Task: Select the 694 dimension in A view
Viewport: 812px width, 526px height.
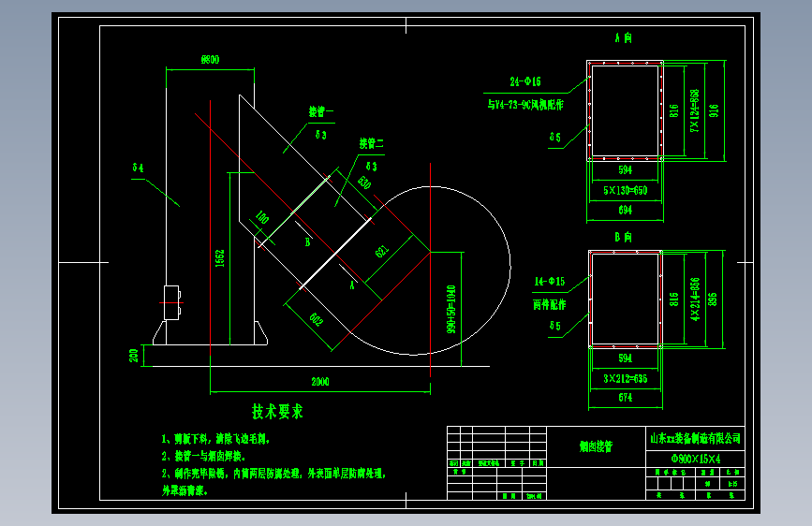Action: click(x=625, y=210)
